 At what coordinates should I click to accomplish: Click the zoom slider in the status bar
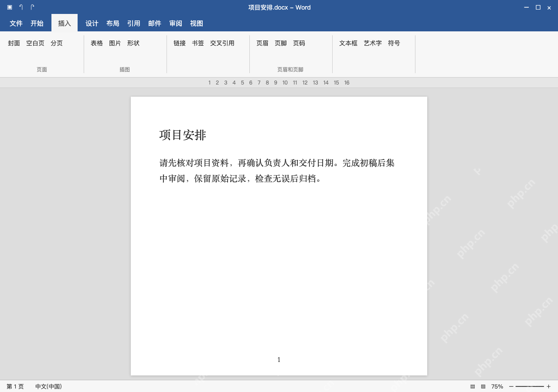tap(530, 386)
